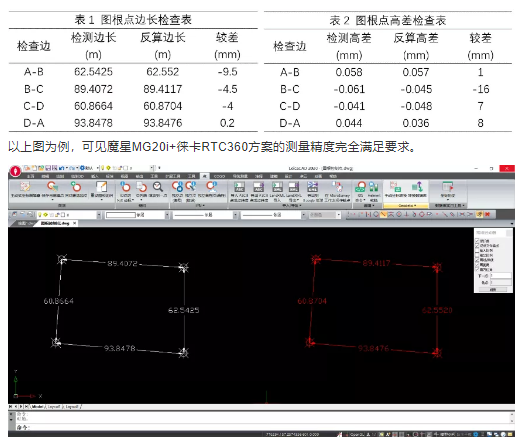Click the LandXML import ribbon icon
Image resolution: width=524 pixels, height=441 pixels.
277,186
